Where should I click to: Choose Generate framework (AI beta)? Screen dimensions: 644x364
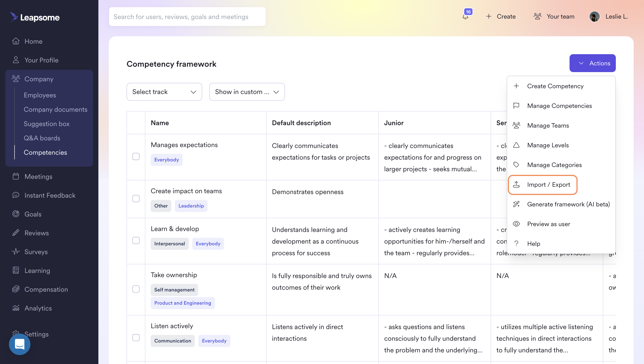(x=561, y=204)
